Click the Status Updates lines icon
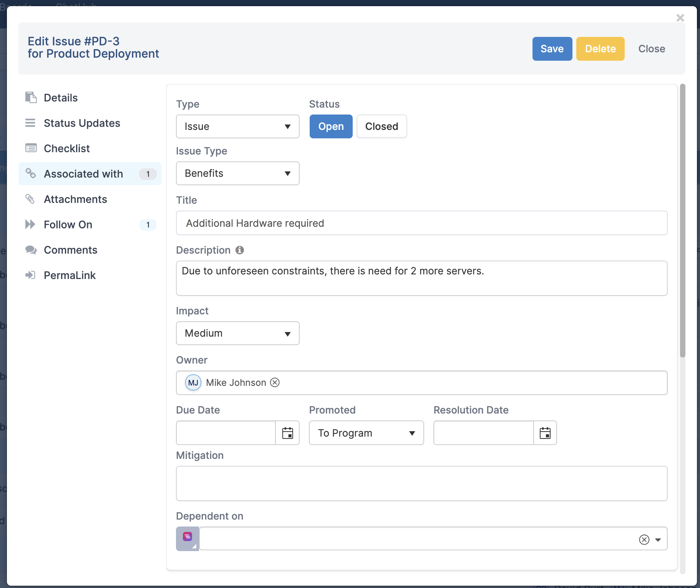The image size is (700, 588). pos(30,123)
